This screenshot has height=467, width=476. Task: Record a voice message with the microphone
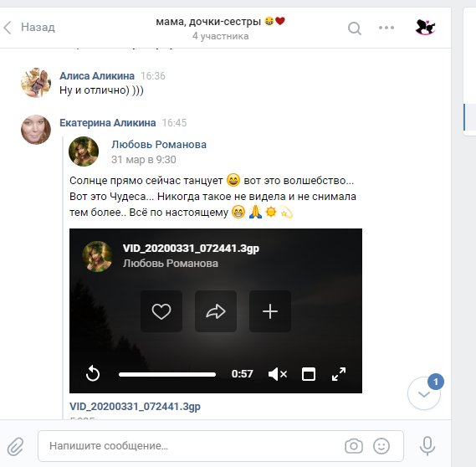(x=427, y=446)
